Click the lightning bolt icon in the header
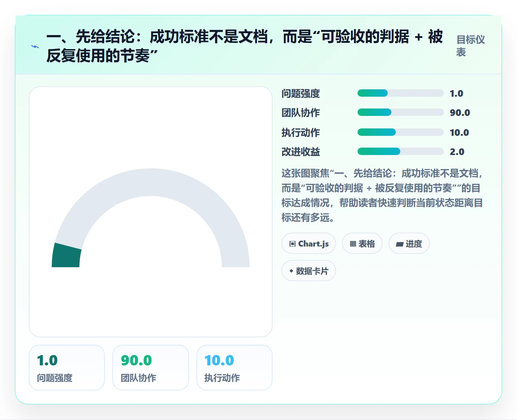Viewport: 517px width, 420px height. point(35,47)
